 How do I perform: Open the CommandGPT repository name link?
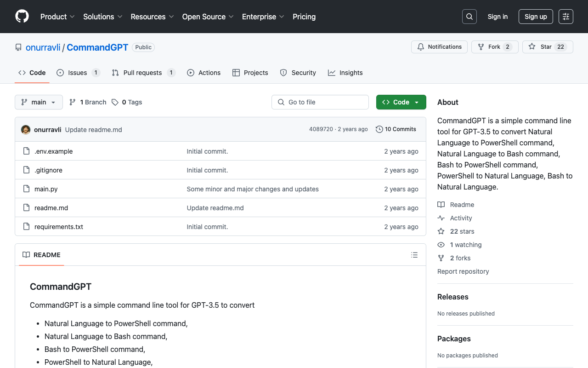pyautogui.click(x=97, y=47)
